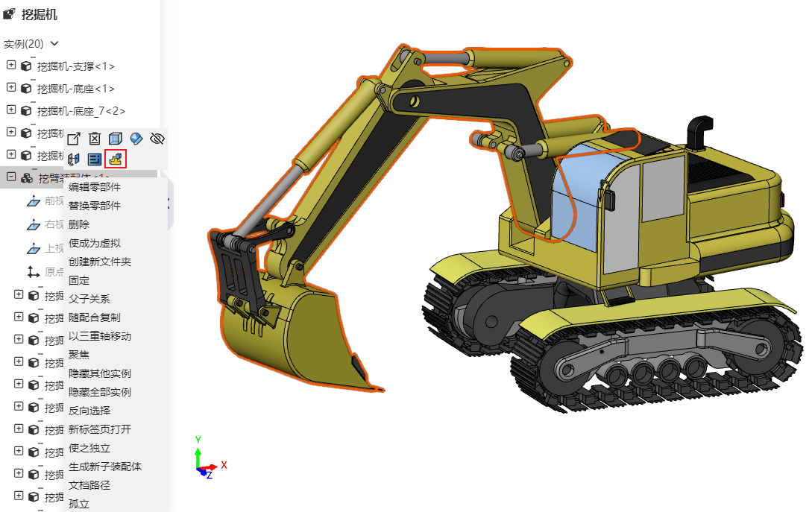
Task: Click the blue properties list icon
Action: [95, 159]
